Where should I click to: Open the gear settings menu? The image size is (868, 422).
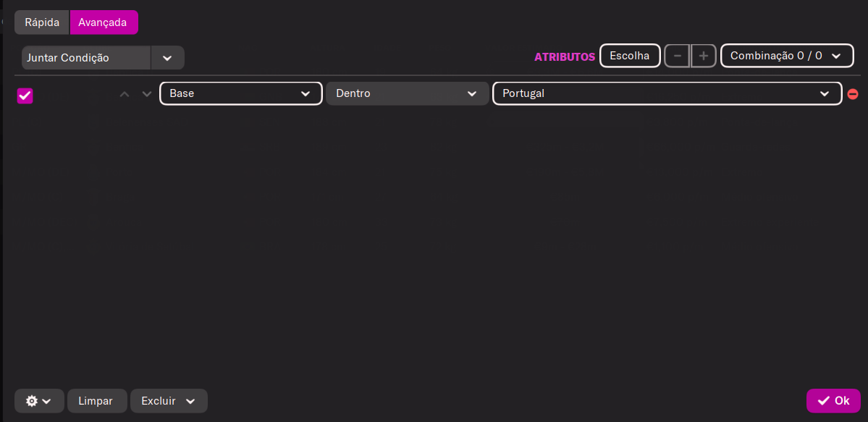[39, 401]
